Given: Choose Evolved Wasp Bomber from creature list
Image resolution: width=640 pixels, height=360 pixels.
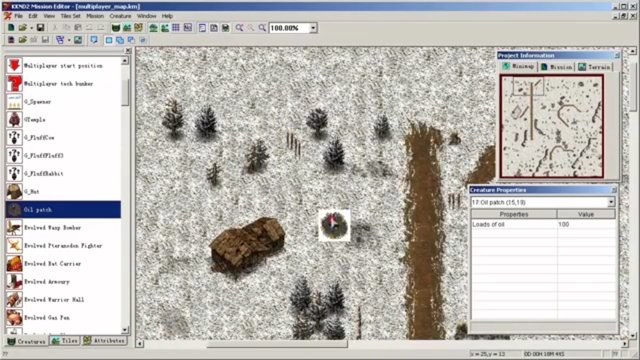Looking at the screenshot, I should click(x=63, y=227).
